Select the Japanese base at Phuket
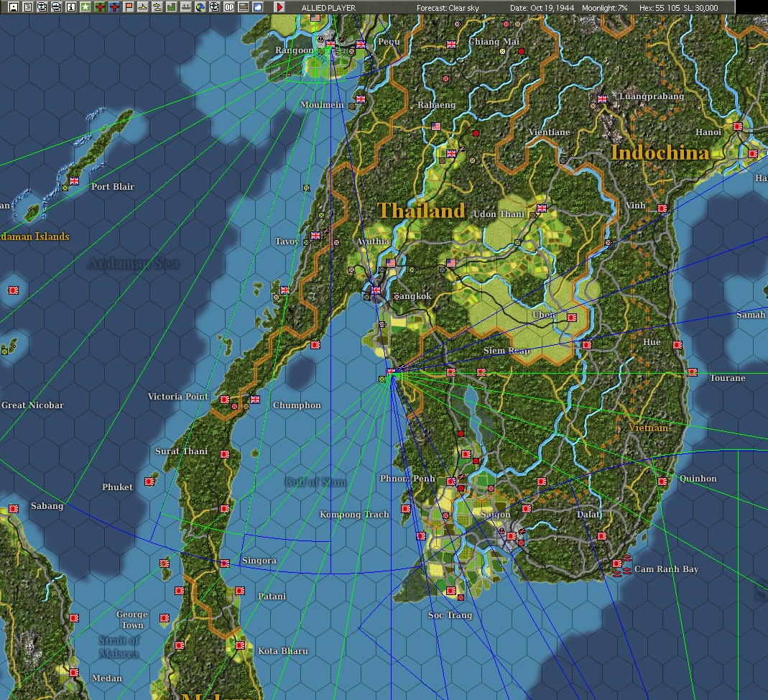Viewport: 768px width, 700px height. click(x=149, y=482)
